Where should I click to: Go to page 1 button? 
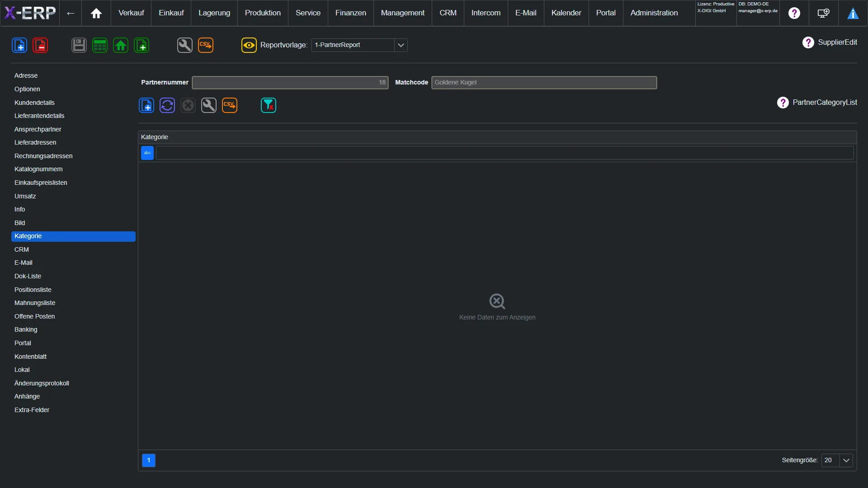point(149,460)
